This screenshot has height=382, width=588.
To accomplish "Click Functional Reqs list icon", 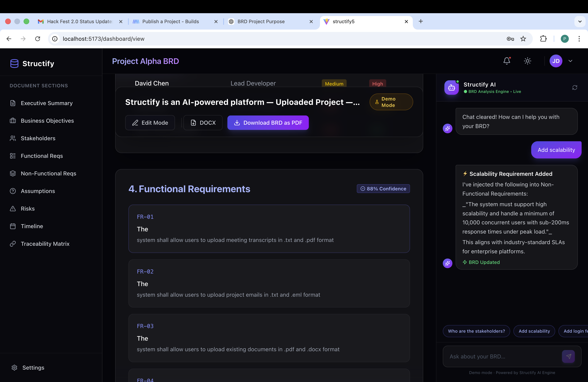I will [x=13, y=156].
